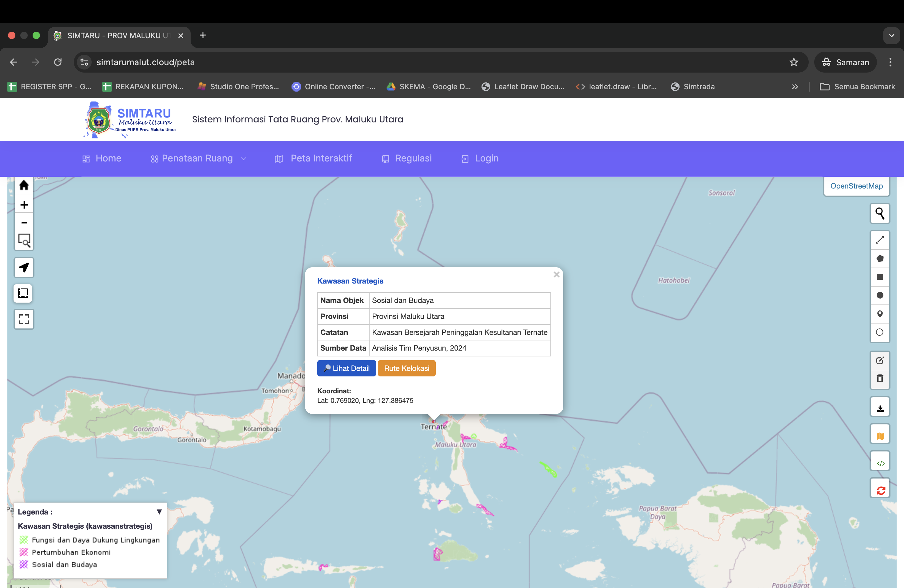Open the basemap switcher map icon
Screen dimensions: 904x588
(x=880, y=433)
